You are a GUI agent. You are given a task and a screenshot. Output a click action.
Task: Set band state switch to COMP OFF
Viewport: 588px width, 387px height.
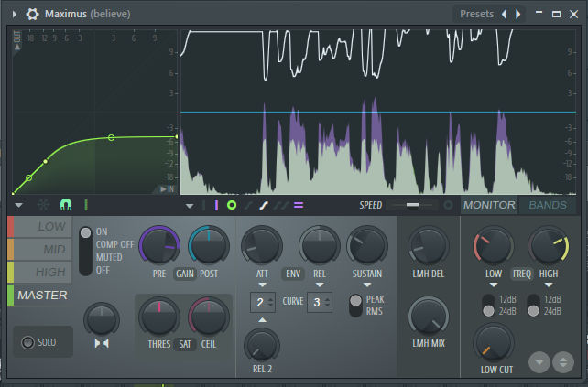(114, 244)
